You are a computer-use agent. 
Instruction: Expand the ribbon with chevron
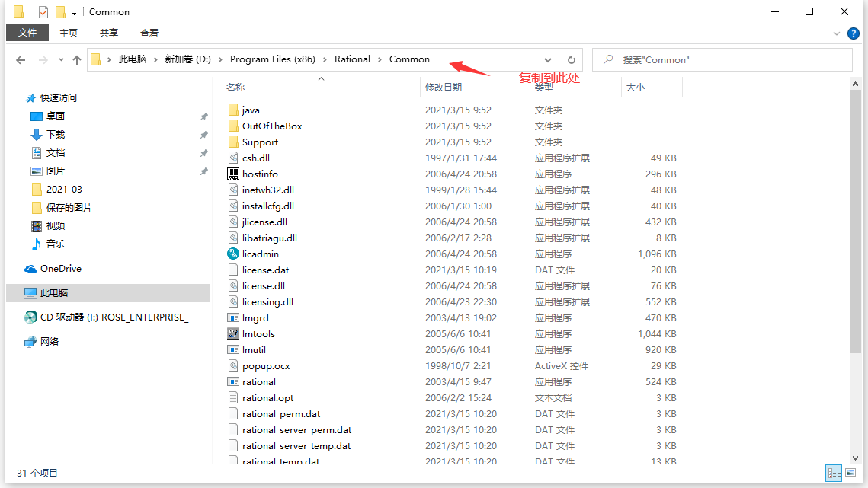pos(837,33)
